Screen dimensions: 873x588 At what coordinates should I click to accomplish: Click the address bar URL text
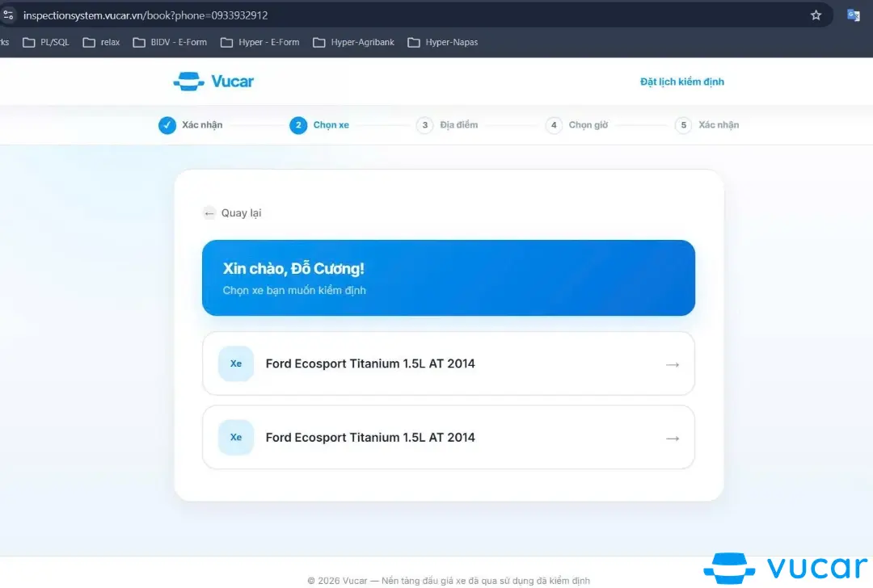pos(145,15)
